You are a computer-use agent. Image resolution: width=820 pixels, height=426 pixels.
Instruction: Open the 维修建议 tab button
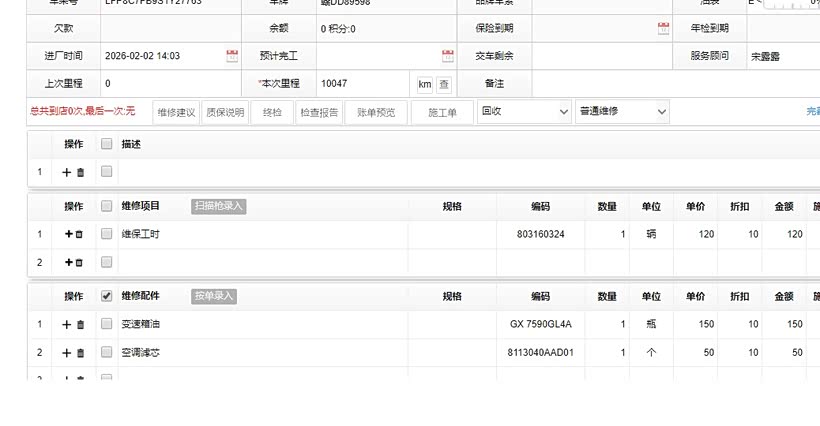pyautogui.click(x=176, y=113)
